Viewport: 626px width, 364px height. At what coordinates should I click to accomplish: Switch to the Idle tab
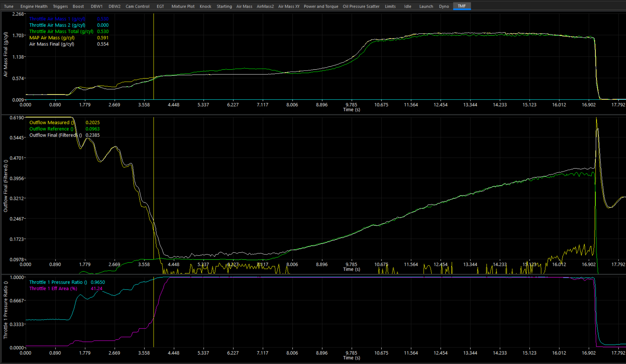pyautogui.click(x=408, y=6)
